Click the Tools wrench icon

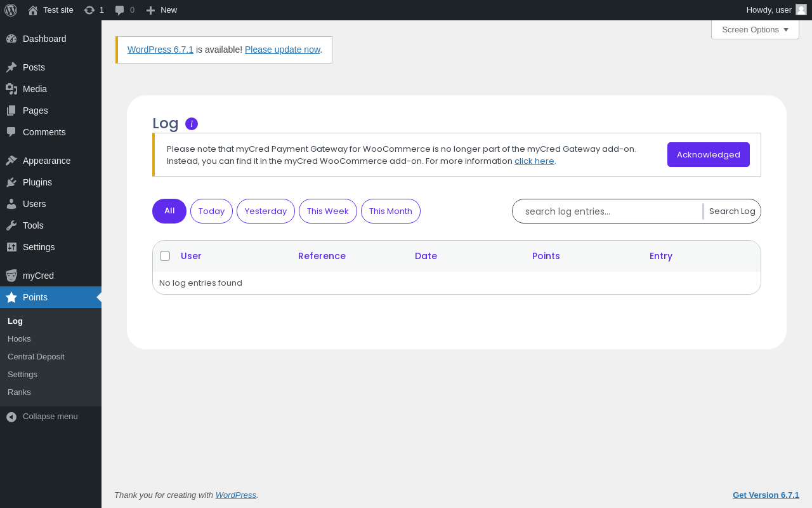pyautogui.click(x=11, y=225)
